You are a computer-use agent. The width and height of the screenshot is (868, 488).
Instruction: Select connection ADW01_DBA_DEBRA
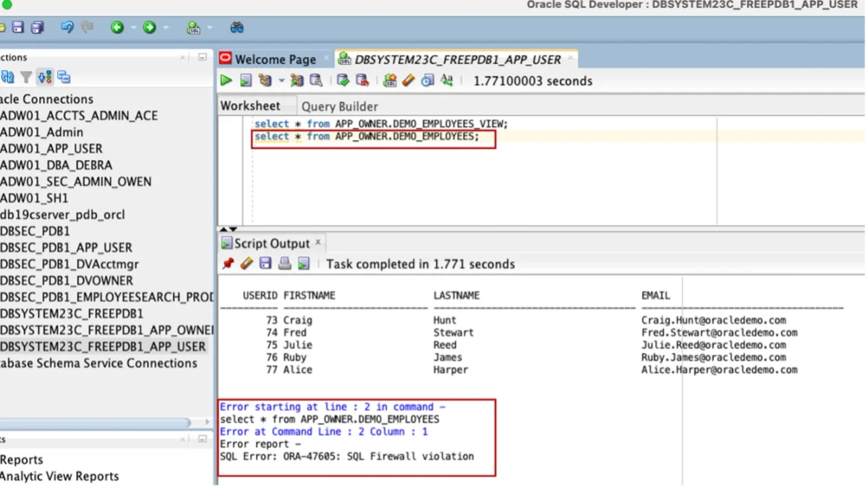click(56, 165)
